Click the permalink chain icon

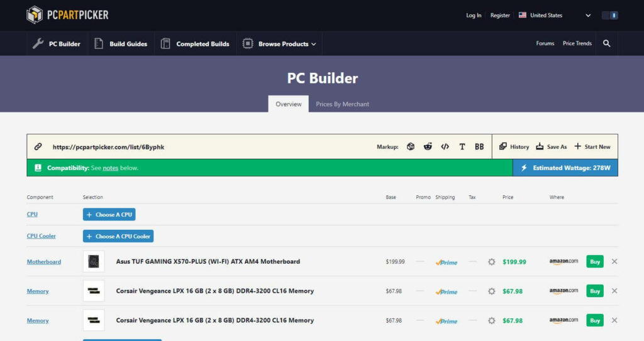point(38,146)
